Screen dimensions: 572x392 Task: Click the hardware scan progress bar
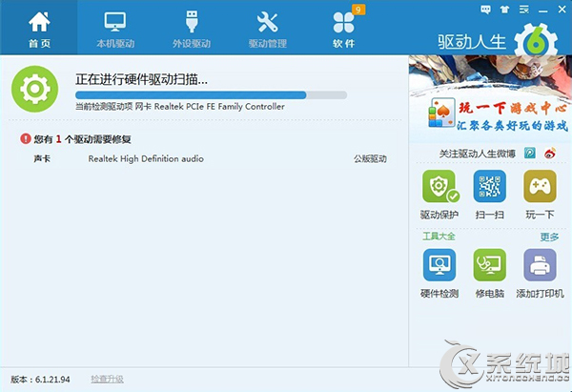click(x=211, y=95)
